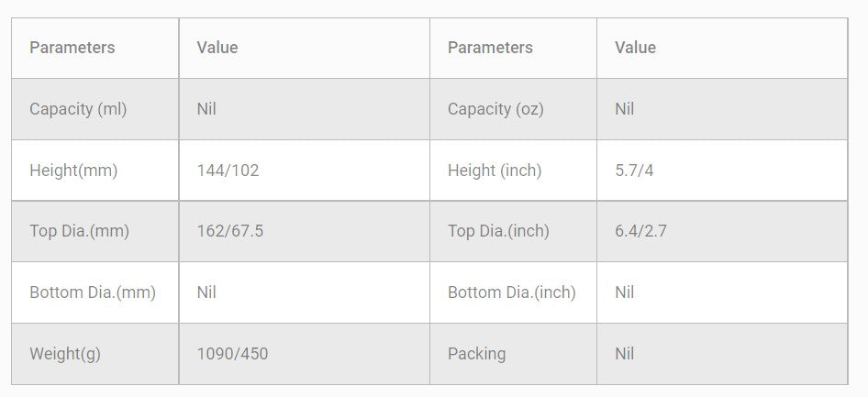The height and width of the screenshot is (397, 868).
Task: Click the first Parameters header cell
Action: coord(72,48)
